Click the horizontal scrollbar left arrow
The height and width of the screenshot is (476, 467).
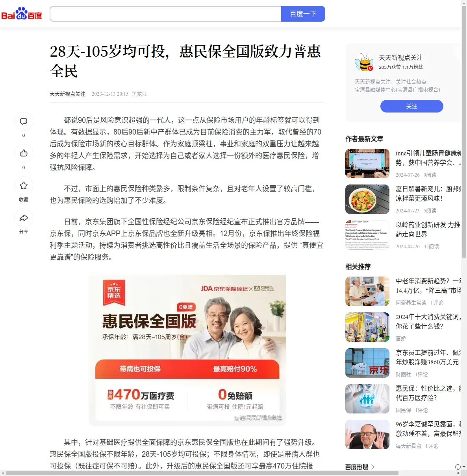(x=3, y=473)
